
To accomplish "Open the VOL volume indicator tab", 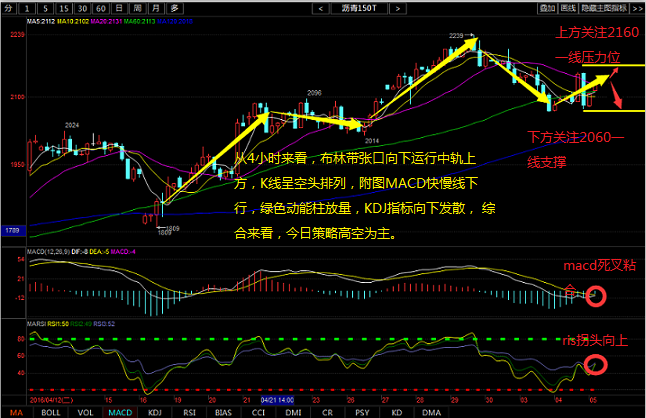I will 84,411.
